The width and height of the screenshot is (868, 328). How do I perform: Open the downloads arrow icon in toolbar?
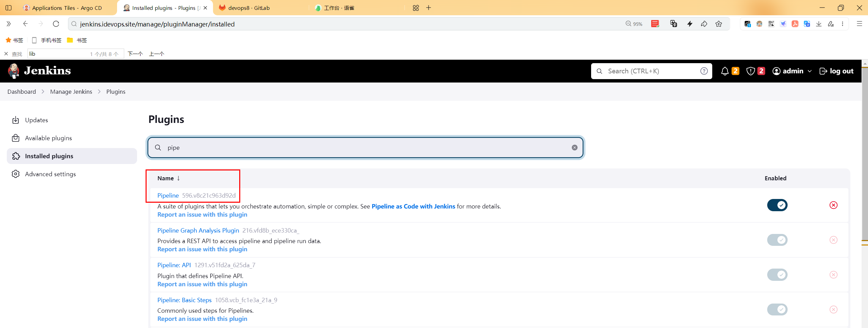[x=818, y=24]
